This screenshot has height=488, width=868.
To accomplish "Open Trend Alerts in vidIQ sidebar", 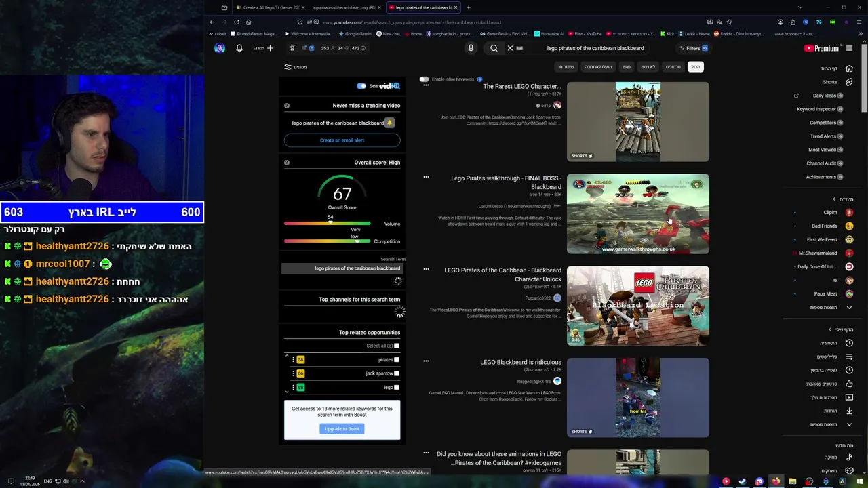I will pos(826,136).
